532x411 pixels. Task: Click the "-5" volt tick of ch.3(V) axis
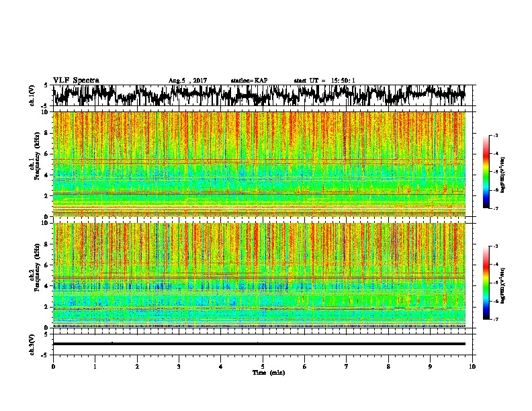click(45, 355)
